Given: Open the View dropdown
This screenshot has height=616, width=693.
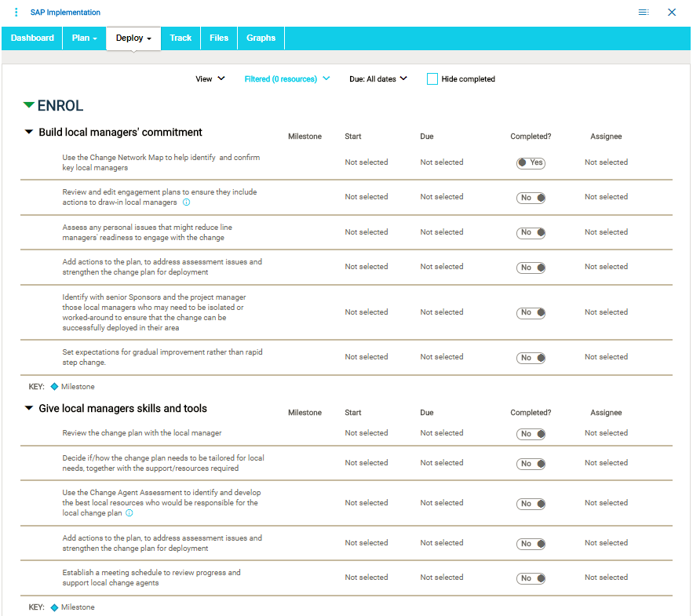Looking at the screenshot, I should pyautogui.click(x=210, y=78).
